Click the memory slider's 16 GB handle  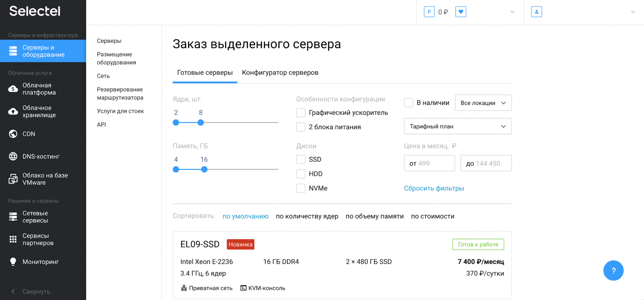tap(204, 170)
